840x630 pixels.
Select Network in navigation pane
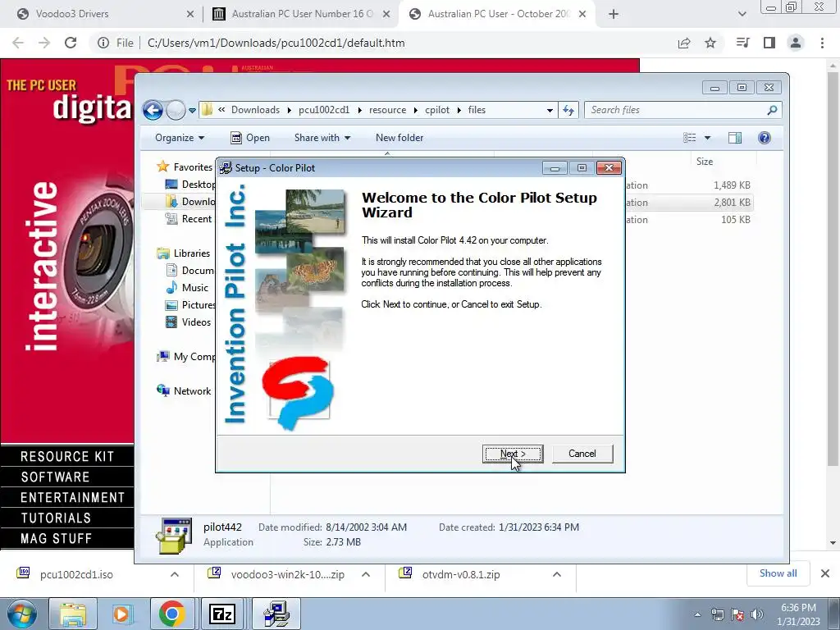coord(184,391)
